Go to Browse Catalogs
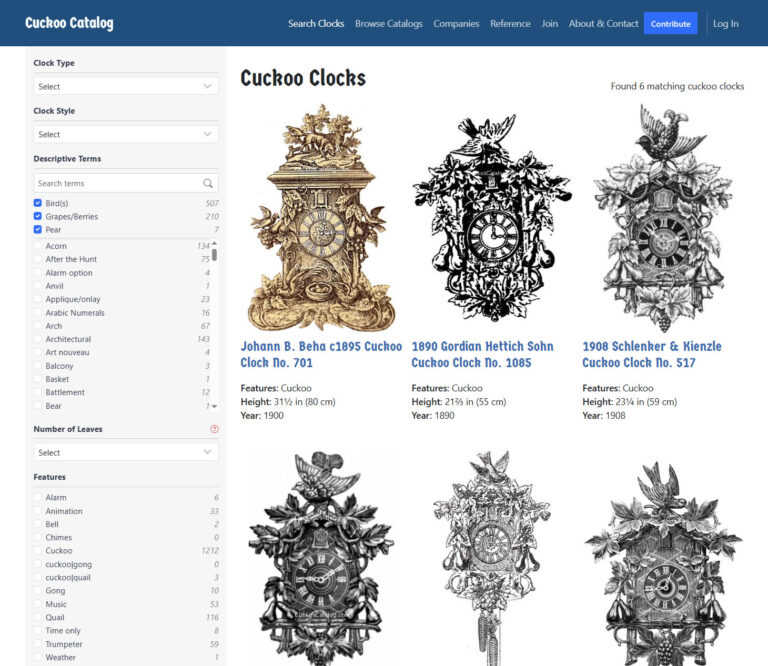The image size is (768, 666). click(x=389, y=24)
